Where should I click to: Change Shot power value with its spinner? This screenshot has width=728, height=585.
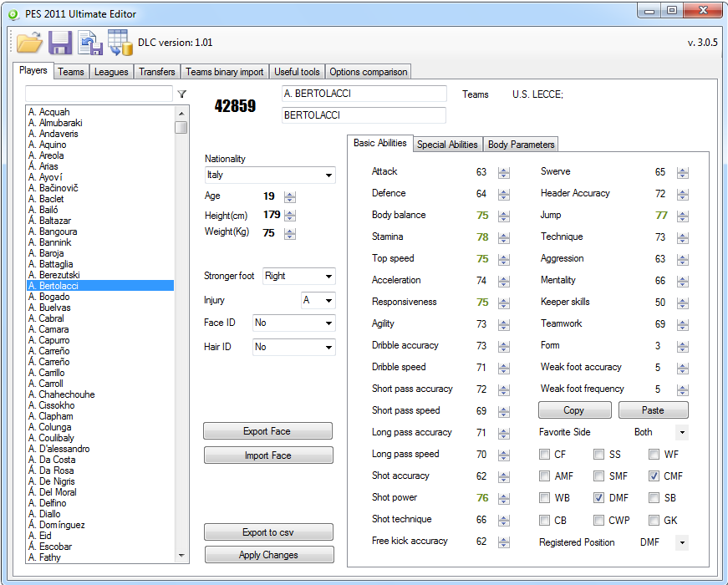tap(504, 499)
